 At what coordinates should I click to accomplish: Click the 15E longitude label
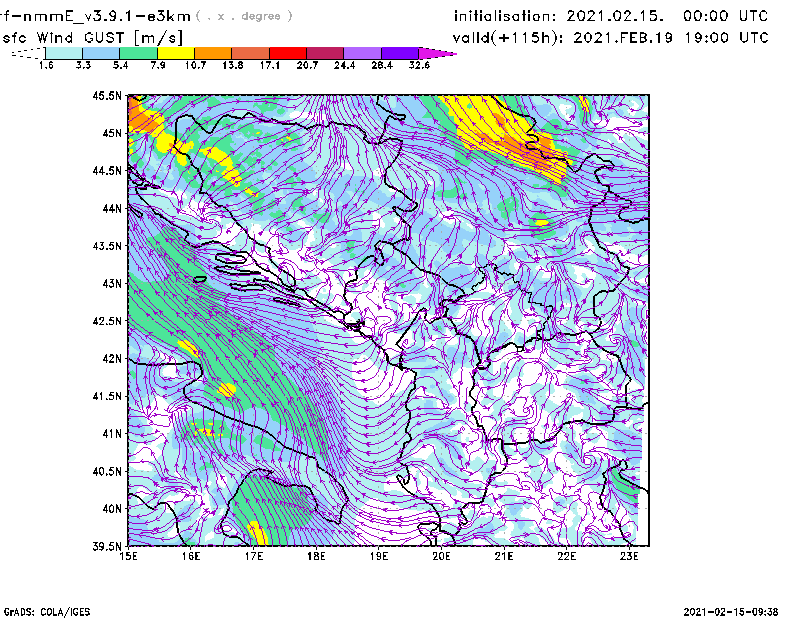coord(128,556)
